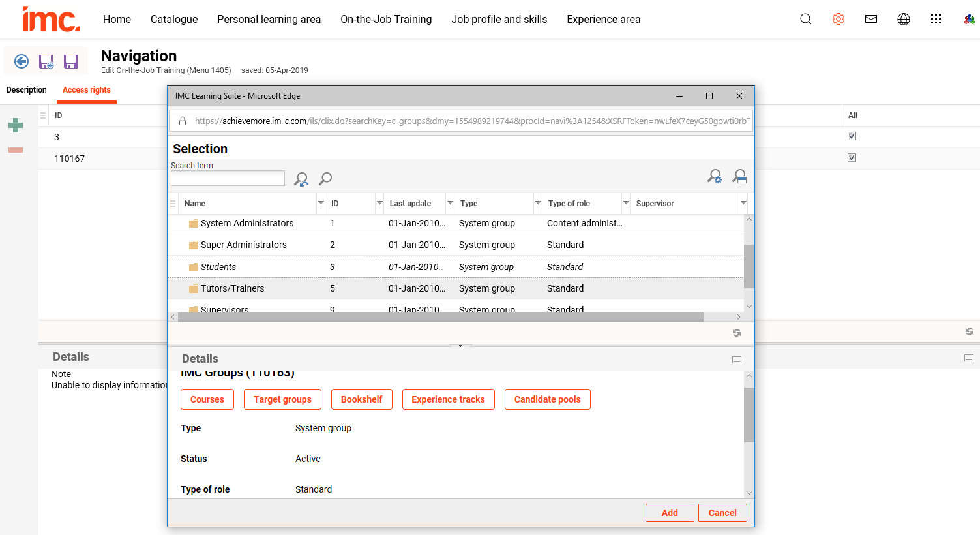Collapse Details panel in Selection popup

(x=737, y=359)
